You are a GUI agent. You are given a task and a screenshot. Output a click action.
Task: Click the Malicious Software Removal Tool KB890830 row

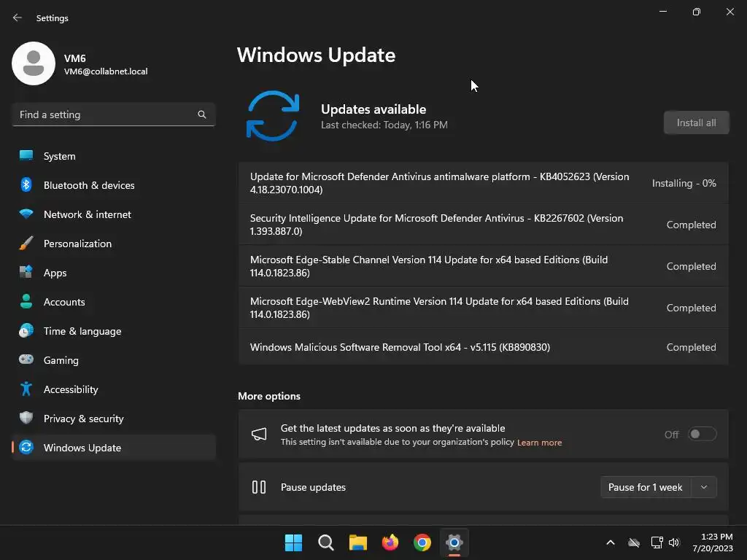tap(483, 346)
